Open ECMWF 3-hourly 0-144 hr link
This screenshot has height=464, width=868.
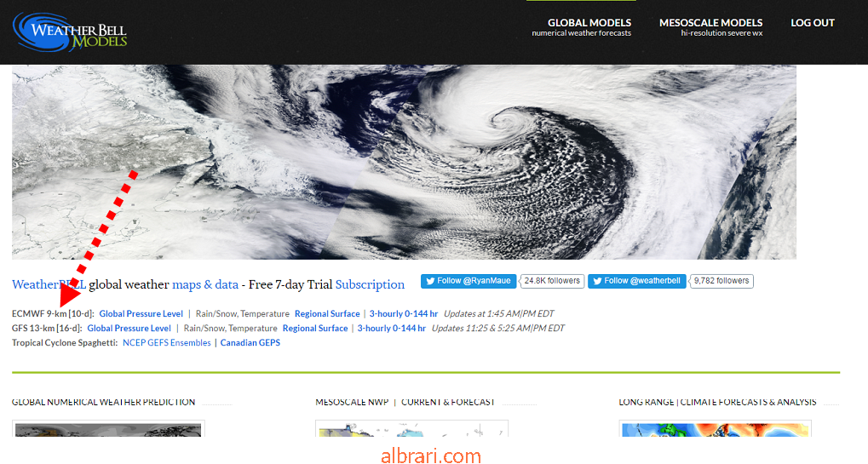pos(404,313)
